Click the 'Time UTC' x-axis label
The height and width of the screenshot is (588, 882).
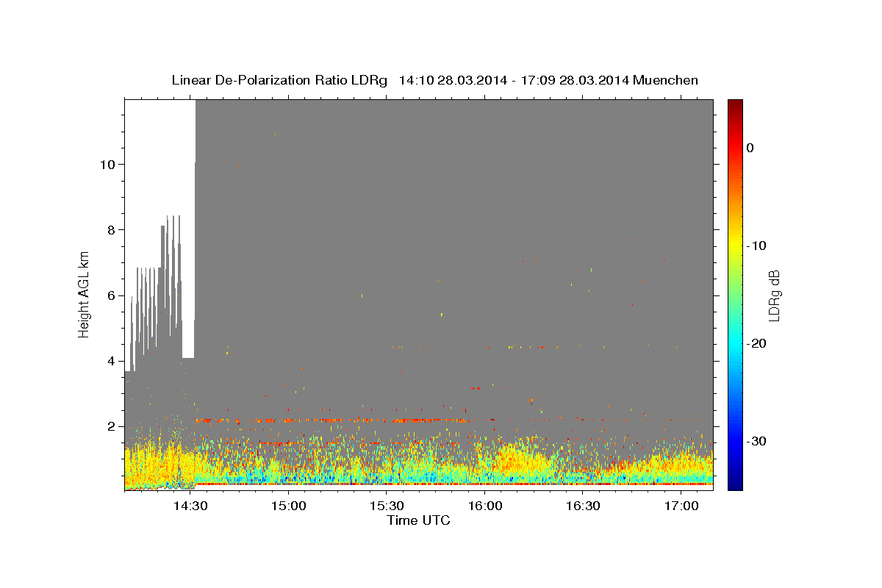point(418,520)
